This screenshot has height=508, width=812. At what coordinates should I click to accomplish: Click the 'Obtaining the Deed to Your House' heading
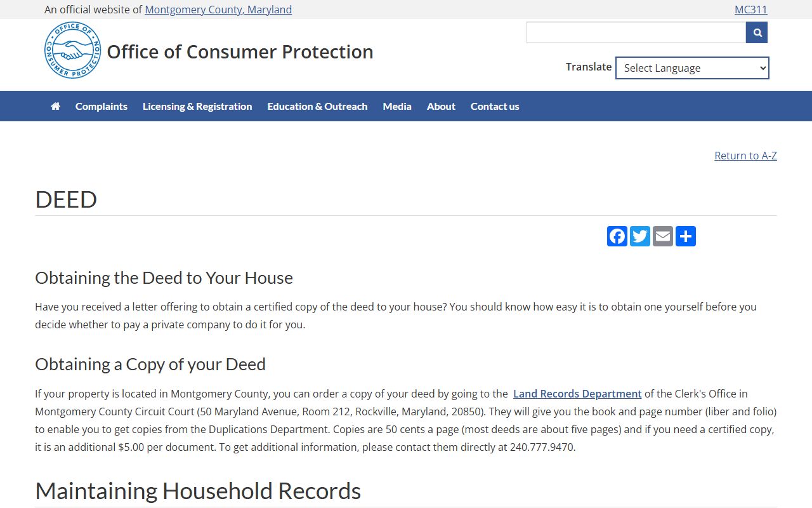[164, 278]
